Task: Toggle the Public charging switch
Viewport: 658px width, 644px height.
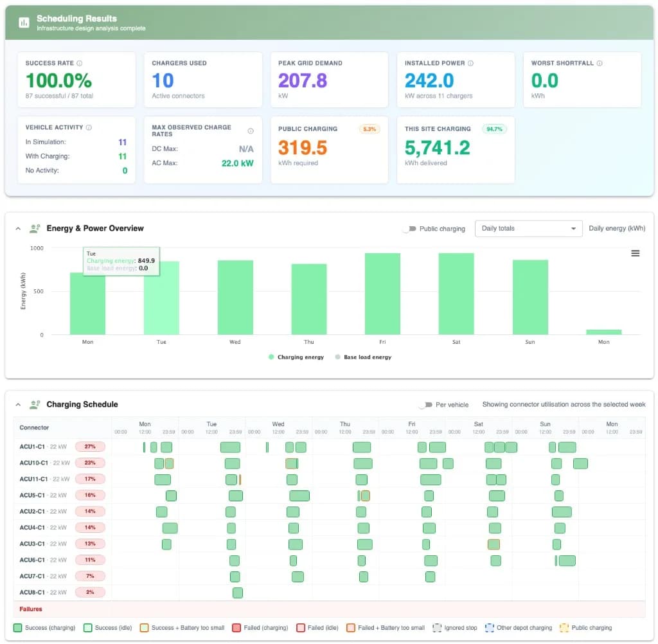Action: tap(409, 229)
